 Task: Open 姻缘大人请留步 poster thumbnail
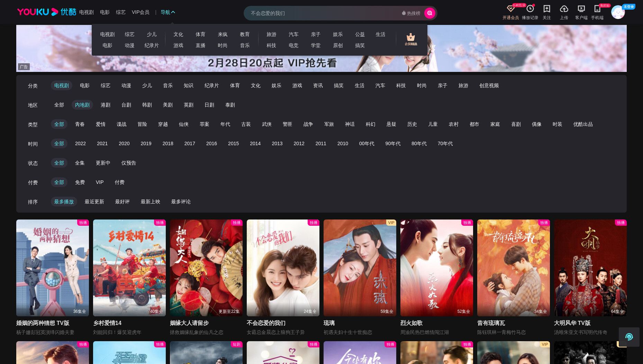coord(206,268)
